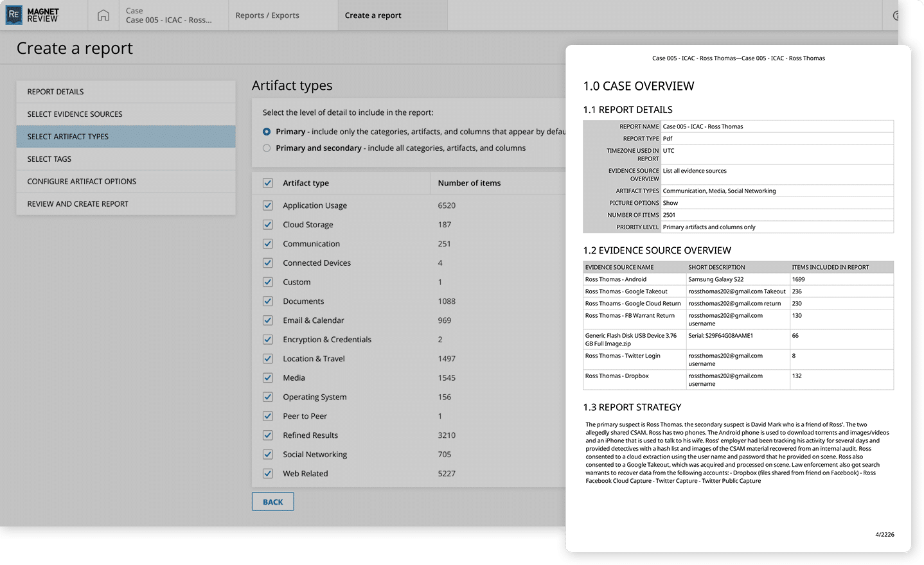Toggle the select-all Artifact type checkbox
Screen dimensions: 924x565
pos(268,184)
